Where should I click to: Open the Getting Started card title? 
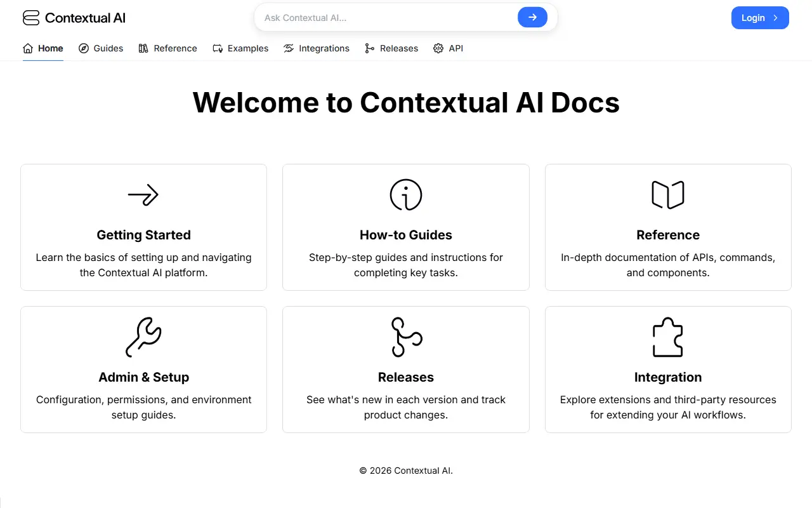(143, 235)
